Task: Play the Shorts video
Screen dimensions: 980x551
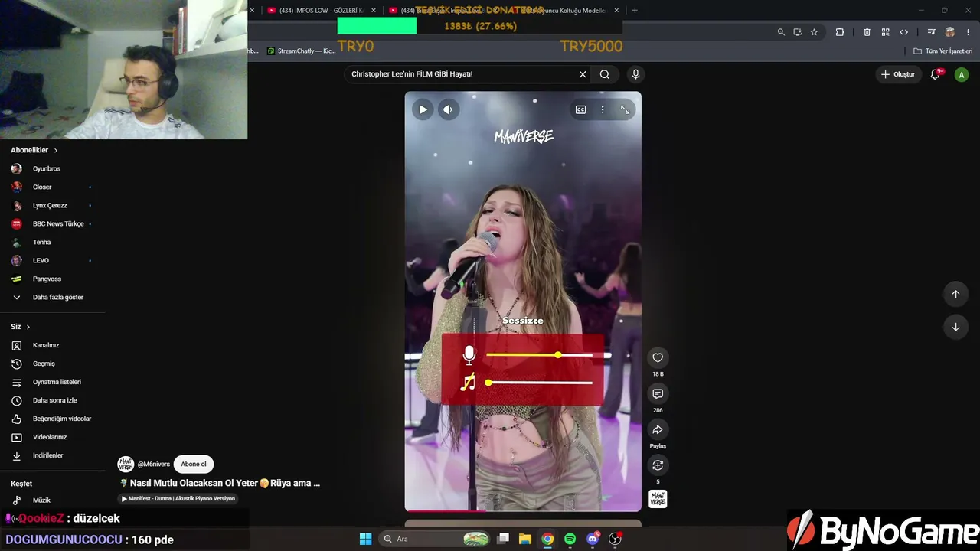Action: click(x=423, y=109)
